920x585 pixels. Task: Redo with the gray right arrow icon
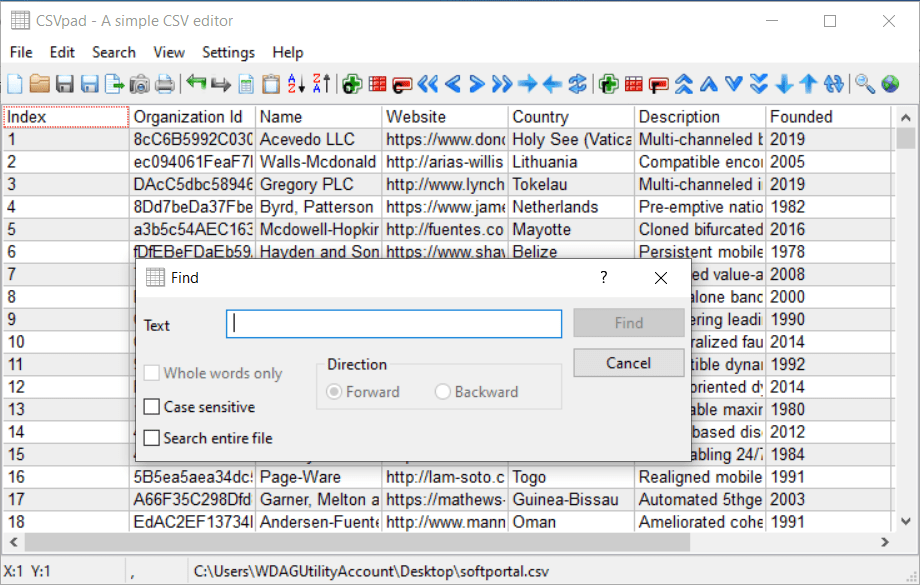221,84
